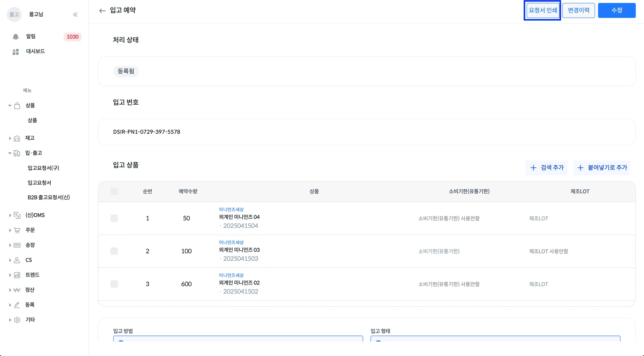
Task: Expand the 정산 menu arrow
Action: [10, 290]
